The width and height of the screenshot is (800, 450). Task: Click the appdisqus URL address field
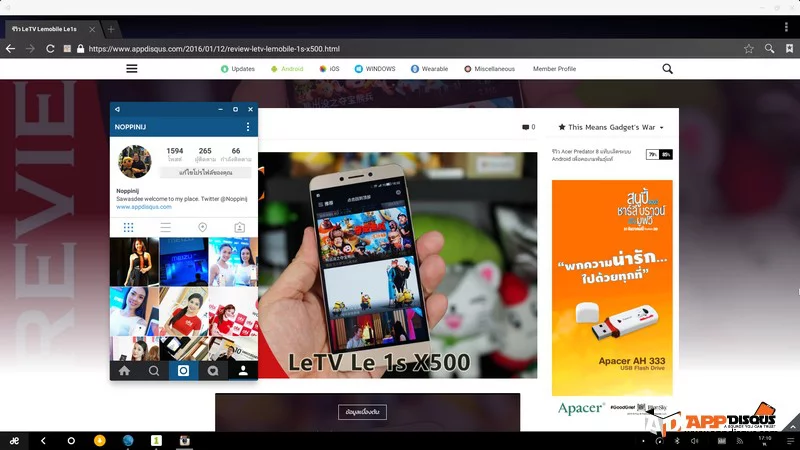click(214, 48)
